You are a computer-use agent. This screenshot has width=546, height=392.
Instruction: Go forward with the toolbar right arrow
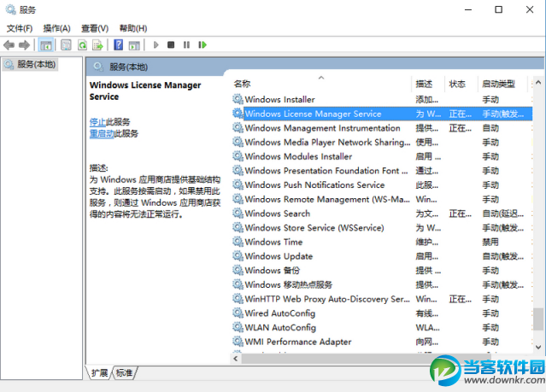(x=24, y=45)
